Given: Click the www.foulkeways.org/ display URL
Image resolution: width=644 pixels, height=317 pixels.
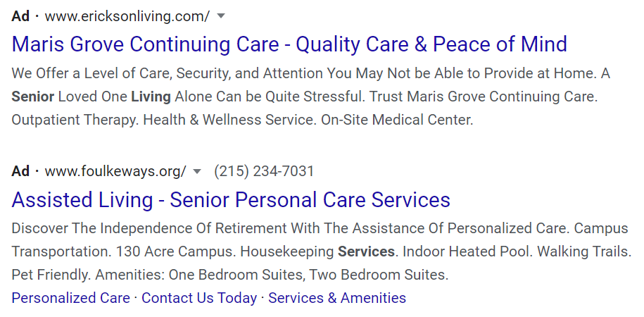Looking at the screenshot, I should (x=115, y=171).
